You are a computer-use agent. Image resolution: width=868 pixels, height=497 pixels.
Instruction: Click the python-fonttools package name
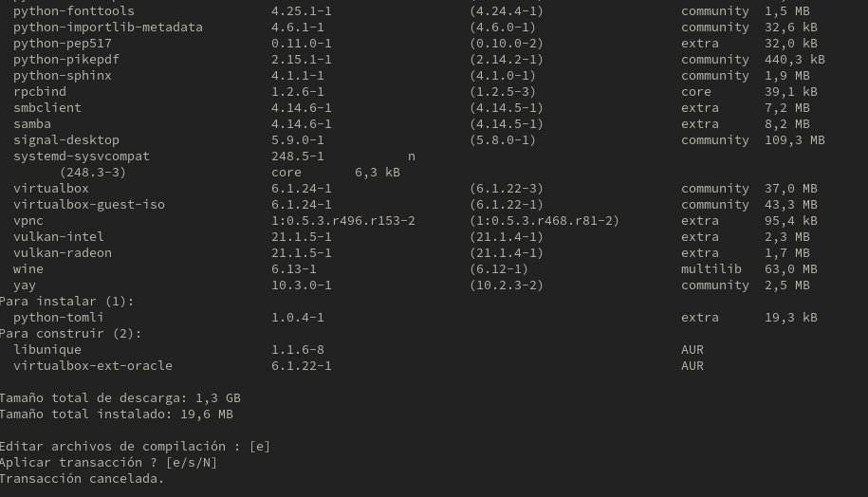point(74,11)
